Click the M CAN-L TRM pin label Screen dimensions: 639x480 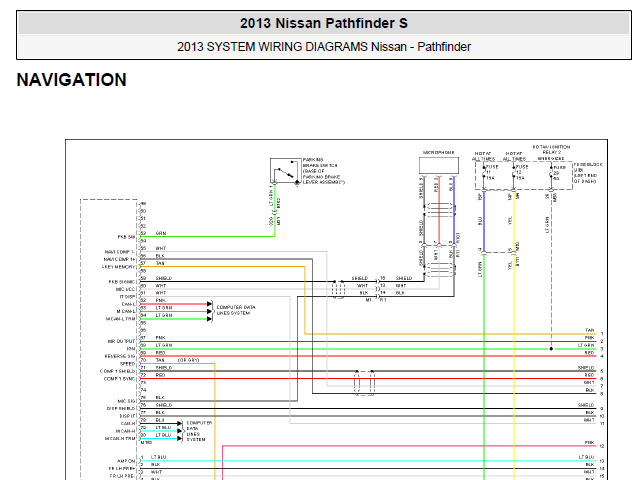click(121, 319)
